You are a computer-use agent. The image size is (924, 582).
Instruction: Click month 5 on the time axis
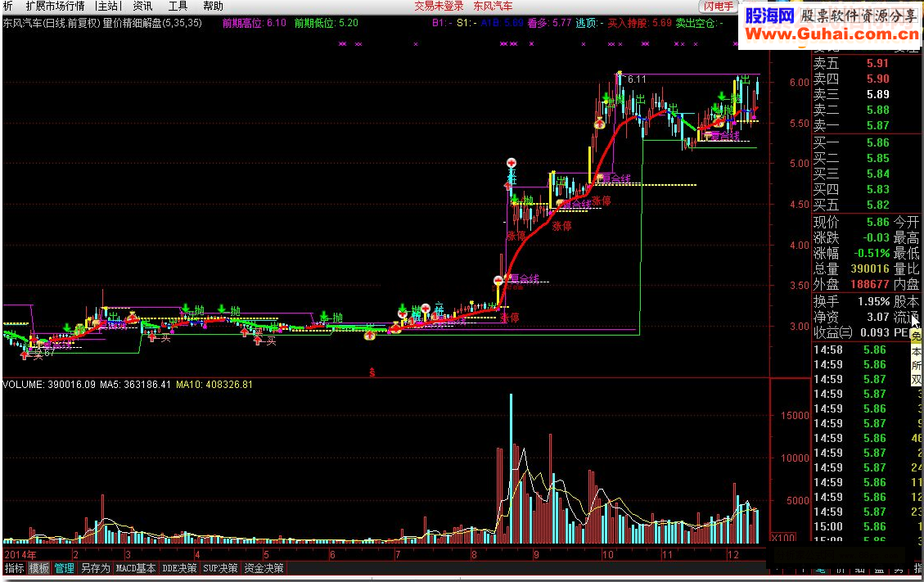[x=266, y=555]
